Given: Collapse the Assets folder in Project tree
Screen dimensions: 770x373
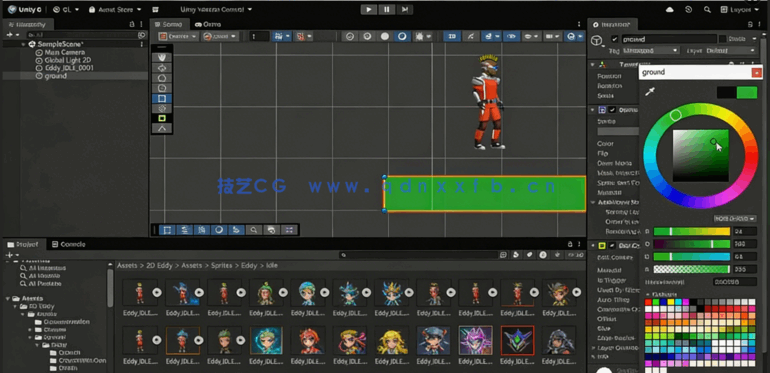Looking at the screenshot, I should coord(8,298).
